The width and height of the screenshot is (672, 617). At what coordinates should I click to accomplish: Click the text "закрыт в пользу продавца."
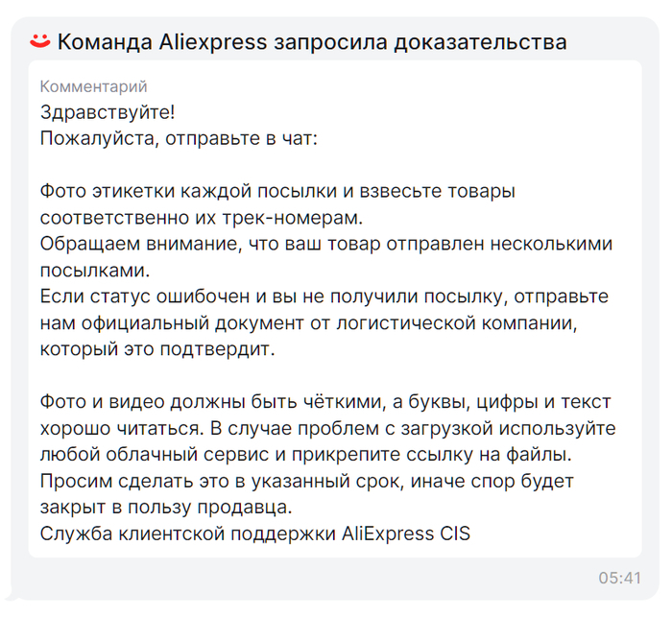pos(165,507)
